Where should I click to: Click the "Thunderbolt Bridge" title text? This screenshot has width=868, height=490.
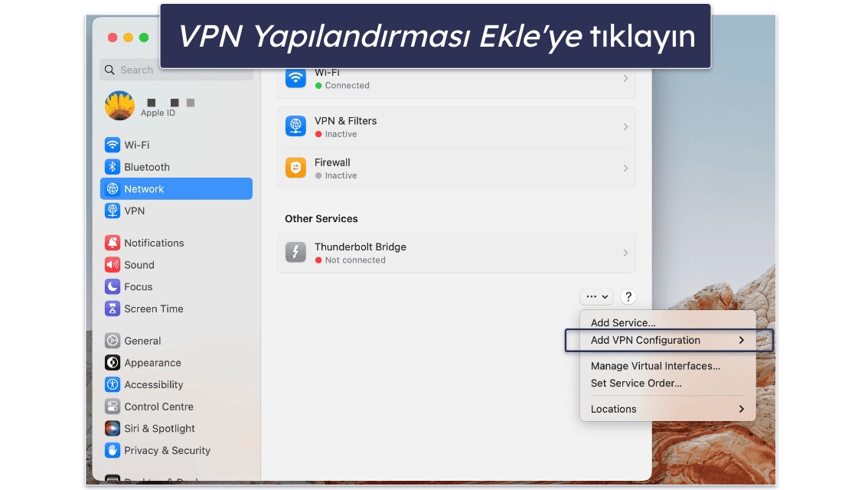[x=361, y=247]
